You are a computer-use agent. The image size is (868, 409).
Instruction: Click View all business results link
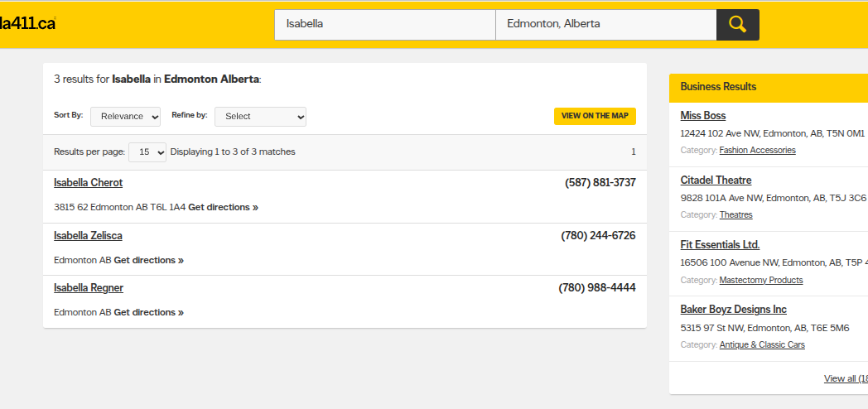(x=846, y=378)
